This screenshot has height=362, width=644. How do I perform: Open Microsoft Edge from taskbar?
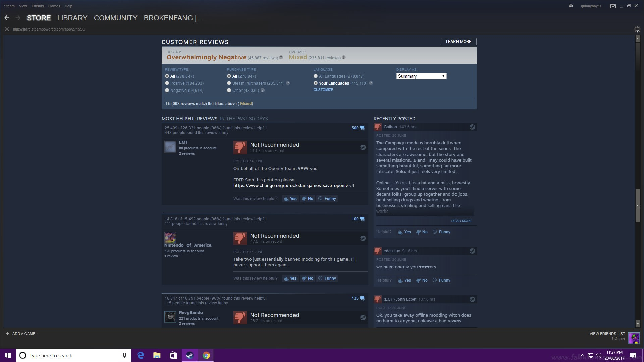[x=141, y=355]
